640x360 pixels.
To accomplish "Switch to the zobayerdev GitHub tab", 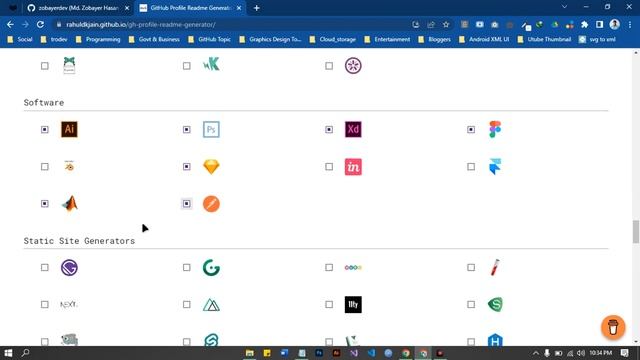I will (78, 8).
